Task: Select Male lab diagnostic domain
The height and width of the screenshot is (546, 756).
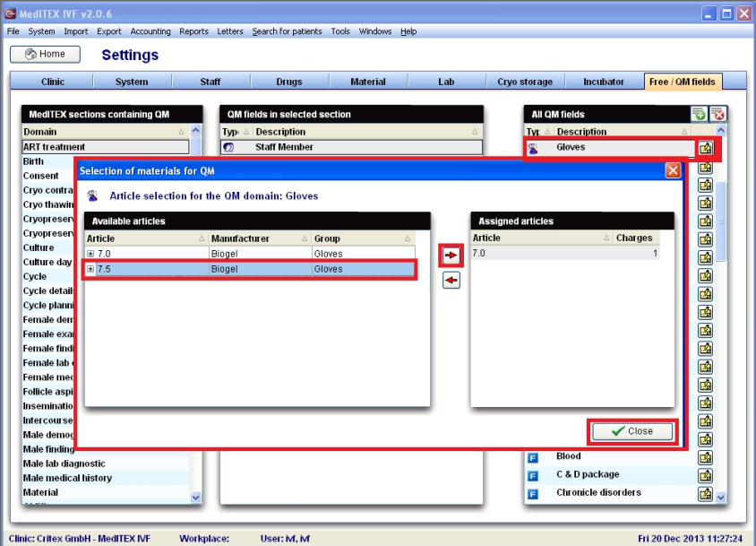Action: (106, 464)
